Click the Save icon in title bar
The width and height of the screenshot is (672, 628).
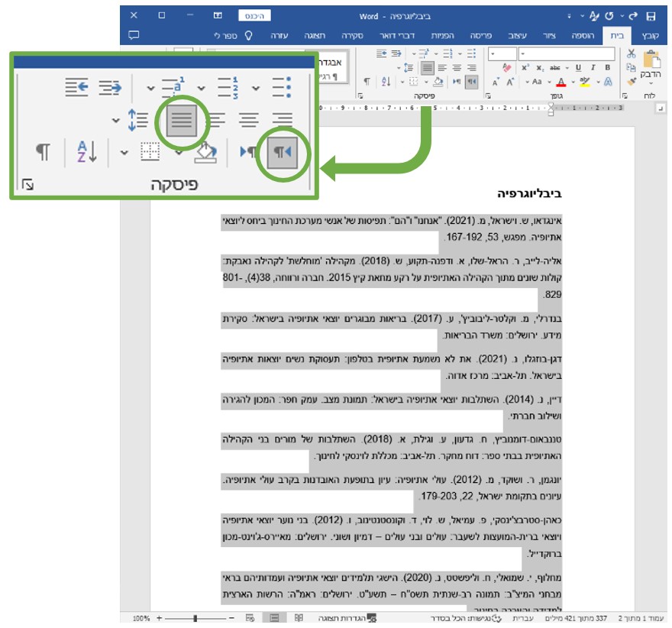pyautogui.click(x=651, y=15)
